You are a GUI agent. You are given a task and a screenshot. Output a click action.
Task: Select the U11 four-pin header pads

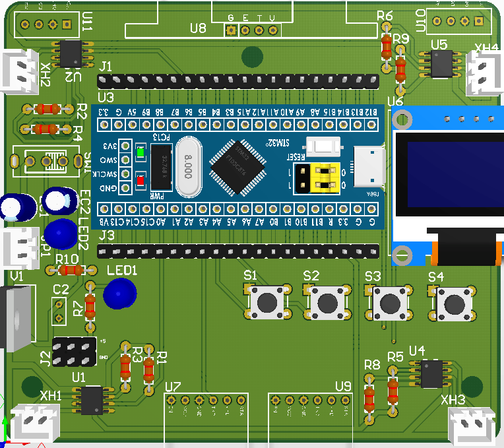click(46, 24)
